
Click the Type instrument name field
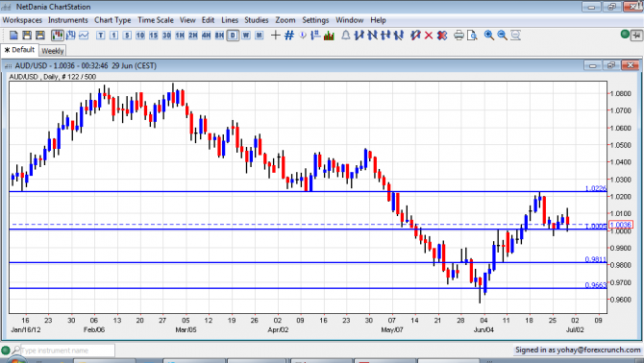coord(68,351)
